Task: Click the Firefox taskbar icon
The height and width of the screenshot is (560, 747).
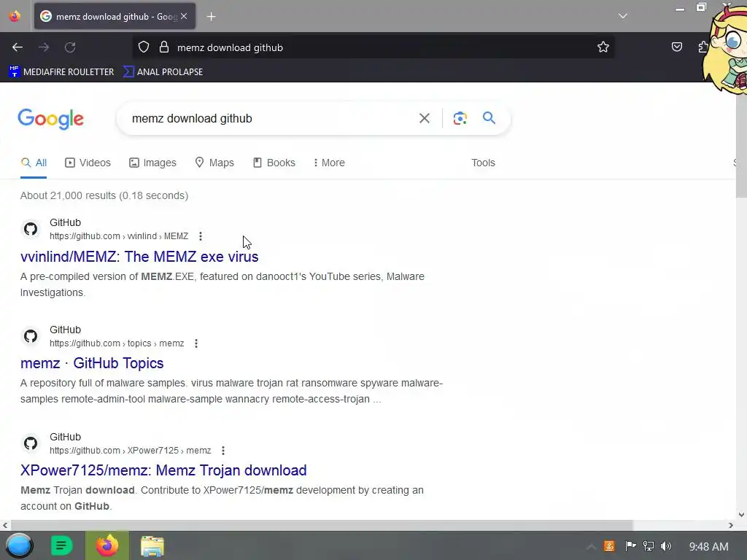Action: [x=107, y=545]
